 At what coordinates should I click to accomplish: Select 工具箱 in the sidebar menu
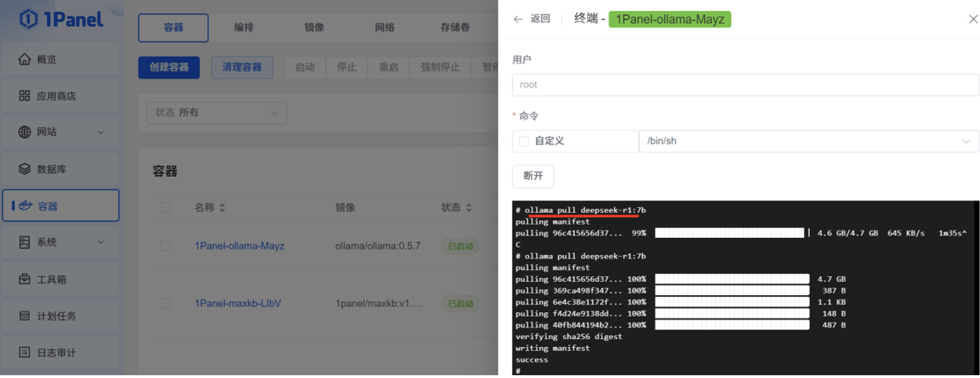(x=61, y=279)
